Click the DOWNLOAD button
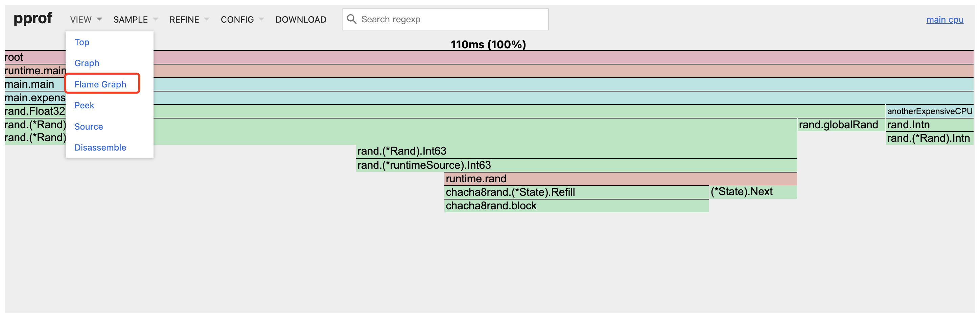The image size is (980, 318). pos(301,19)
